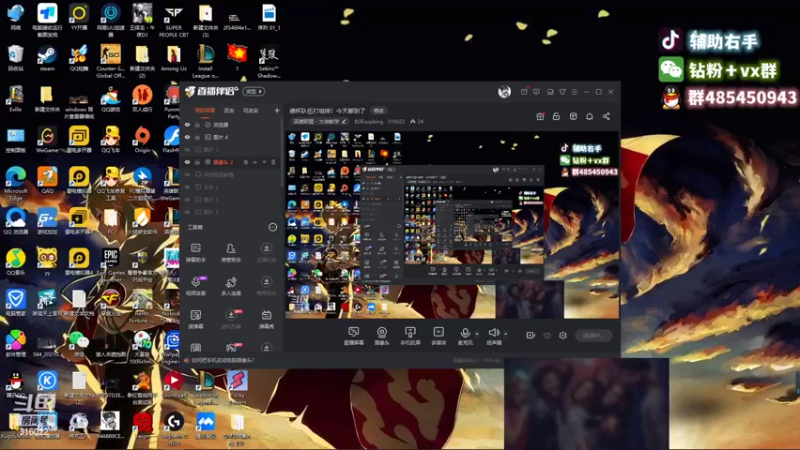Toggle the lock on 浏览器 source

197,124
